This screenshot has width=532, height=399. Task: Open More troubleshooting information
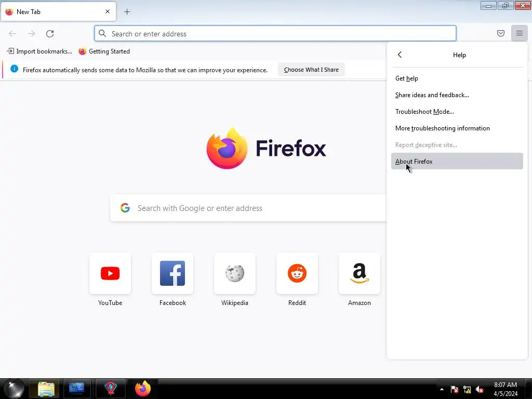tap(457, 128)
